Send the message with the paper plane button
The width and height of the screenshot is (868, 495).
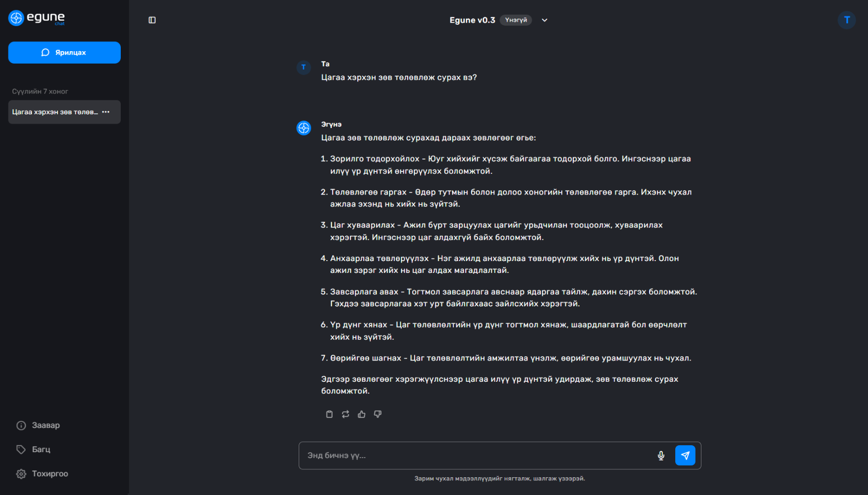point(685,456)
